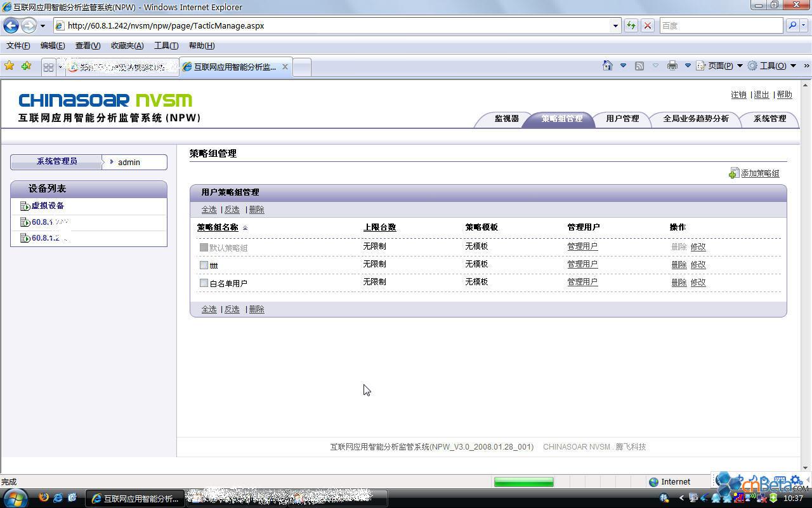Click the search magnifier icon
Viewport: 812px width, 508px height.
coord(792,25)
